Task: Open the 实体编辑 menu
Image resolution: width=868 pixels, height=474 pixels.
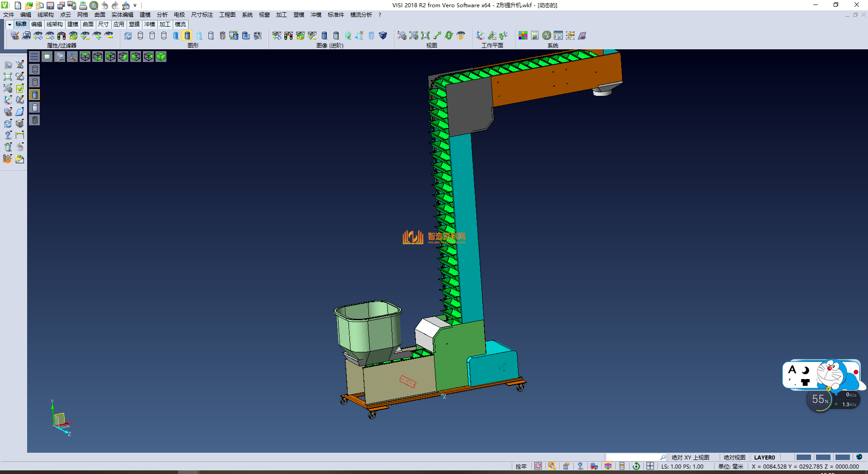Action: pyautogui.click(x=122, y=15)
